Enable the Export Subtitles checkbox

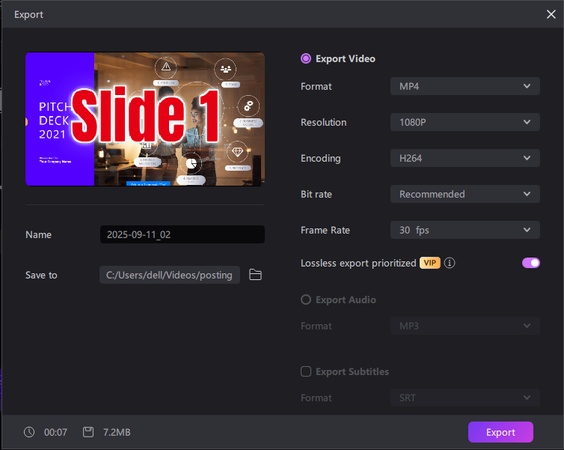tap(306, 372)
